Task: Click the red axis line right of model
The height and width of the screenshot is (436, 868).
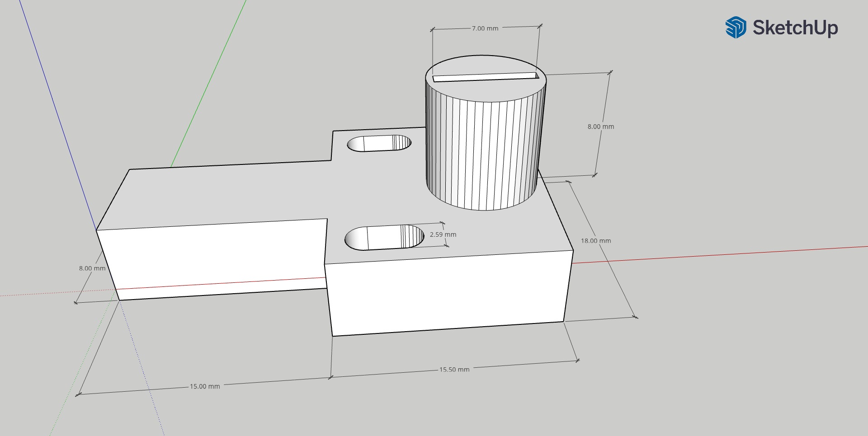Action: pyautogui.click(x=723, y=255)
